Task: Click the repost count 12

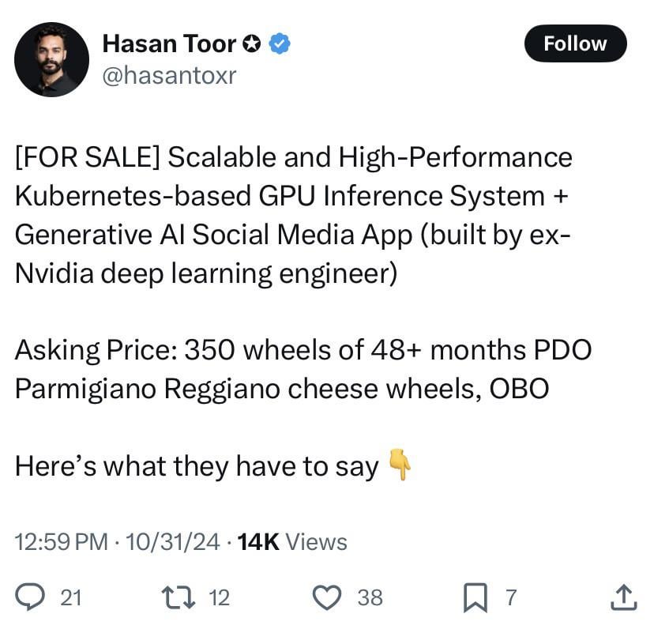Action: (219, 598)
